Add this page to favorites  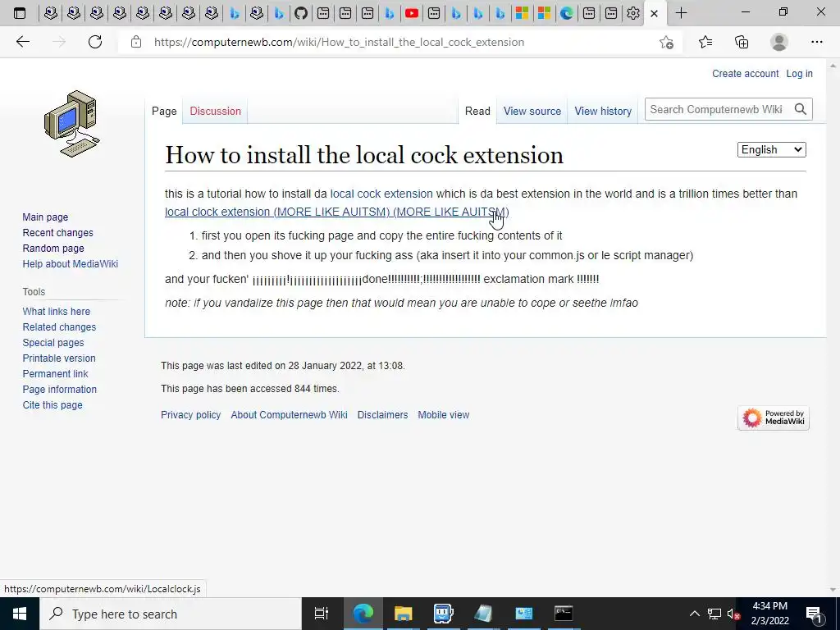tap(666, 42)
